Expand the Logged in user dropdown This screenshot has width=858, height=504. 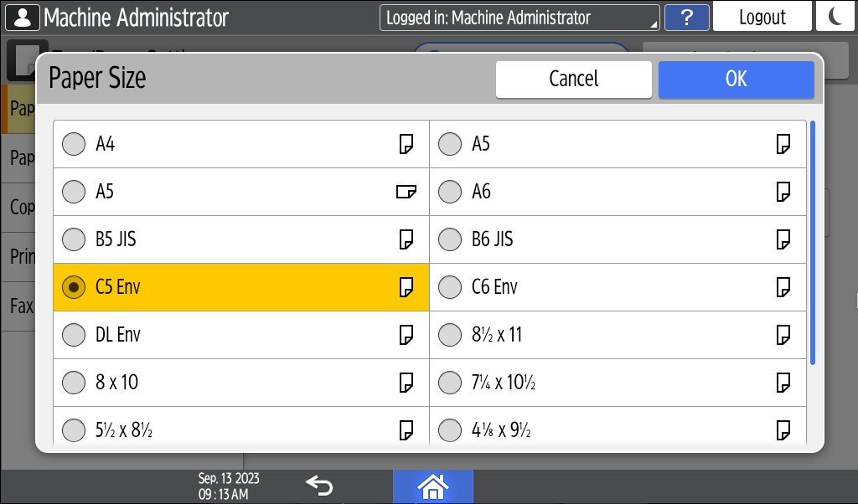point(519,18)
